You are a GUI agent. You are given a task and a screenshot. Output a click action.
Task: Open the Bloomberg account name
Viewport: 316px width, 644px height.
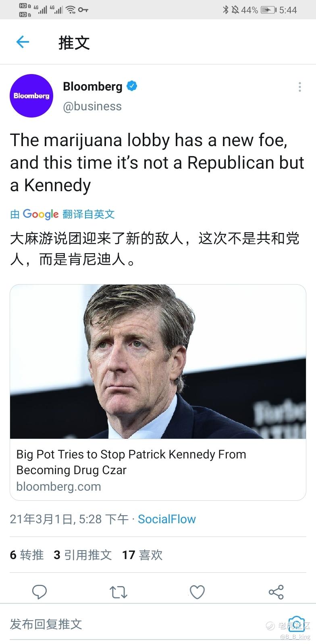click(93, 86)
